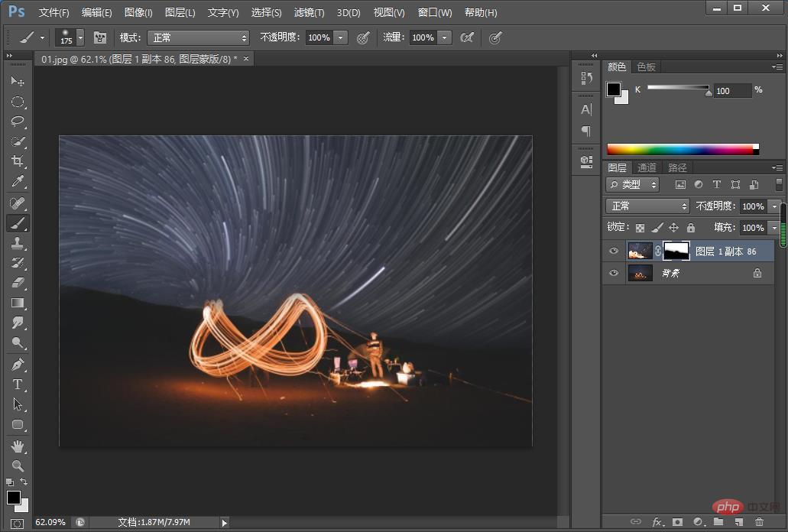Enable airbrush mode
The height and width of the screenshot is (532, 788).
467,37
